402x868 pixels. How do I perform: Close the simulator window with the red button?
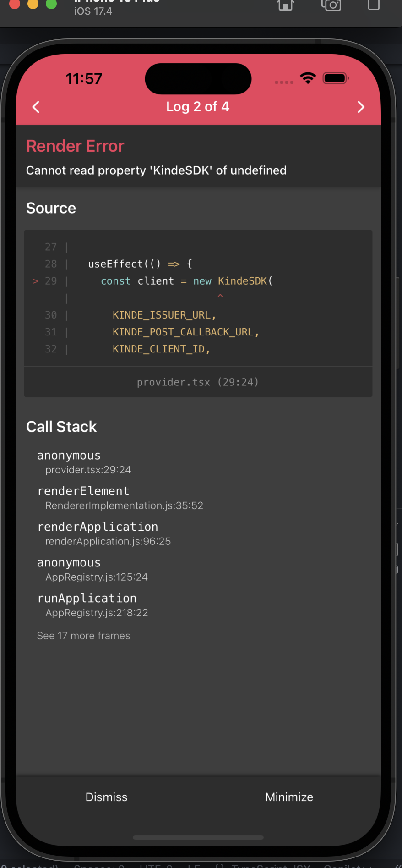click(15, 4)
